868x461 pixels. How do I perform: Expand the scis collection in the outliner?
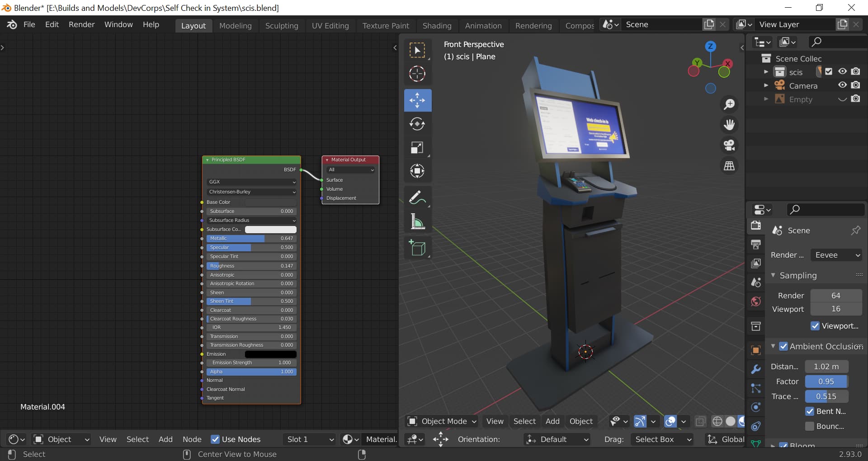766,71
